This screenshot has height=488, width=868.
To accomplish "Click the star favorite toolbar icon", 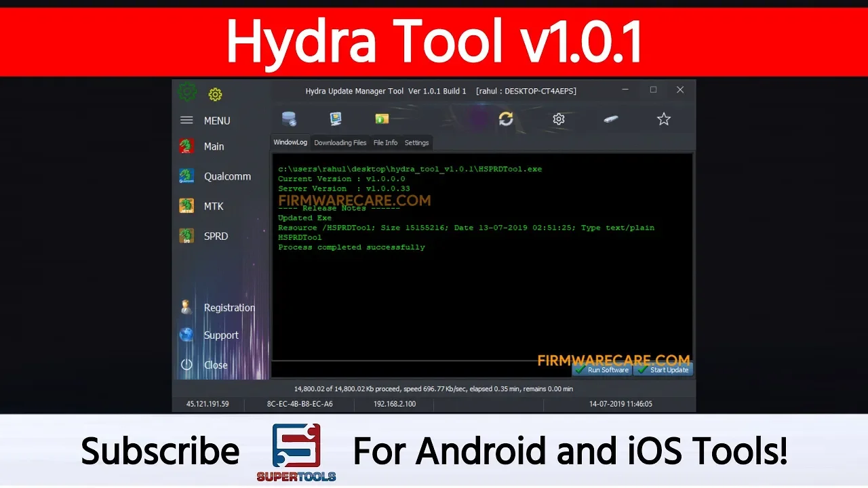I will [x=664, y=119].
